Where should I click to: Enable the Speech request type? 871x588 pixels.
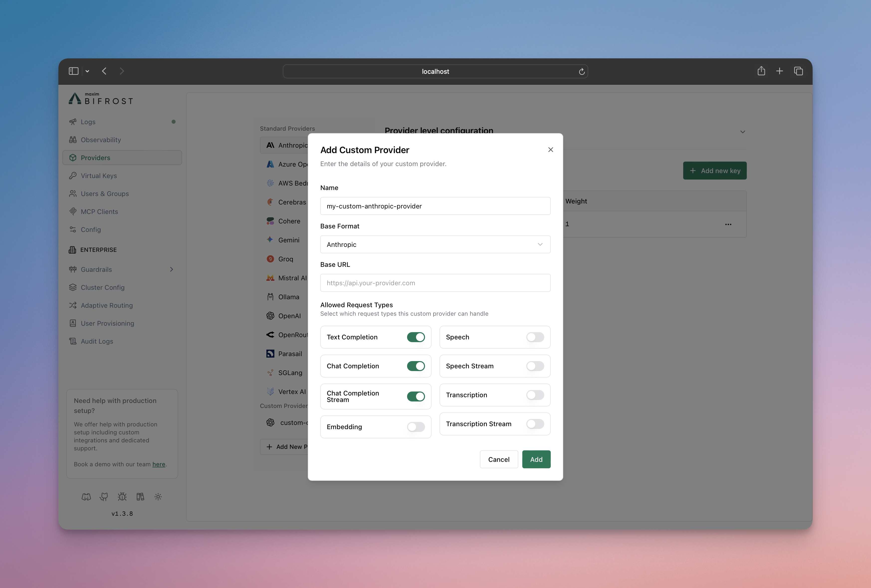coord(535,337)
